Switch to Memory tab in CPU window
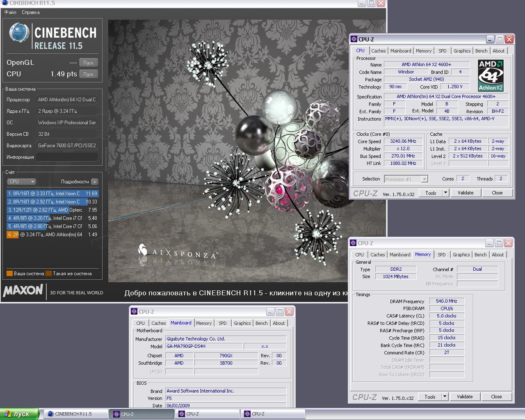This screenshot has width=525, height=420. [x=424, y=51]
